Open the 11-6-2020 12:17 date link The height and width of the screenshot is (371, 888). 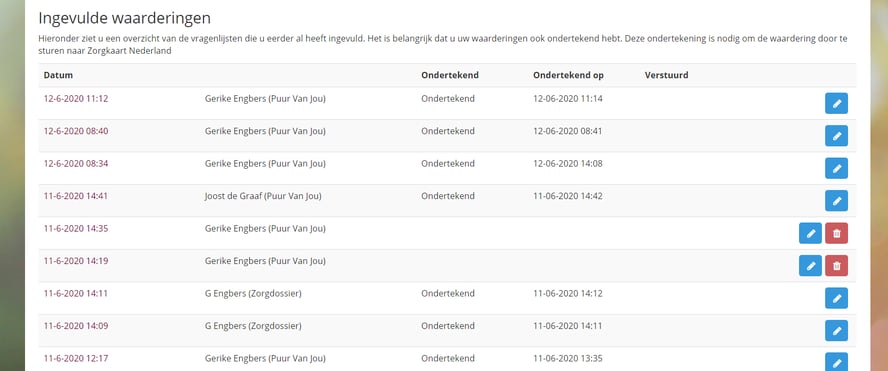76,359
